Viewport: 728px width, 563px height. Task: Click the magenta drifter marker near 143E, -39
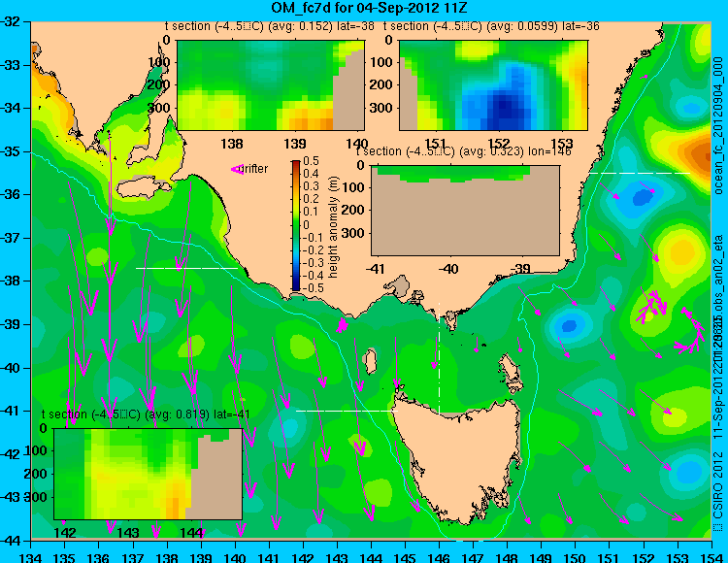click(x=342, y=326)
